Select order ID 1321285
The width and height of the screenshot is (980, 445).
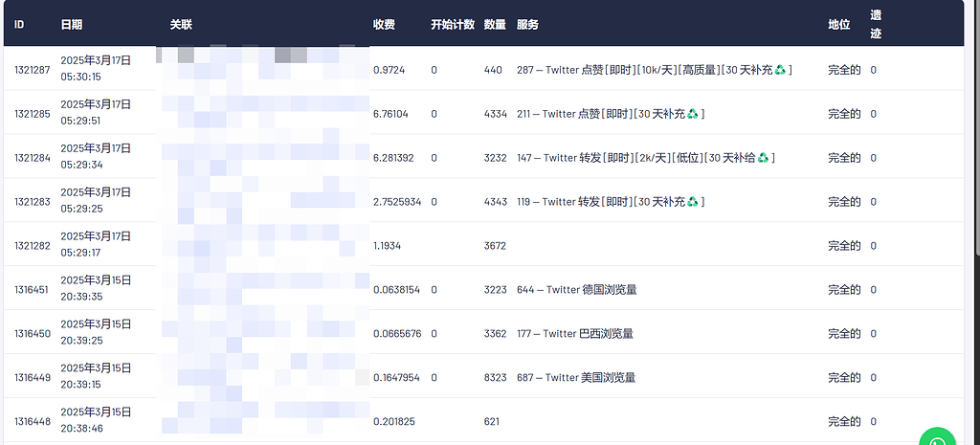pyautogui.click(x=33, y=114)
